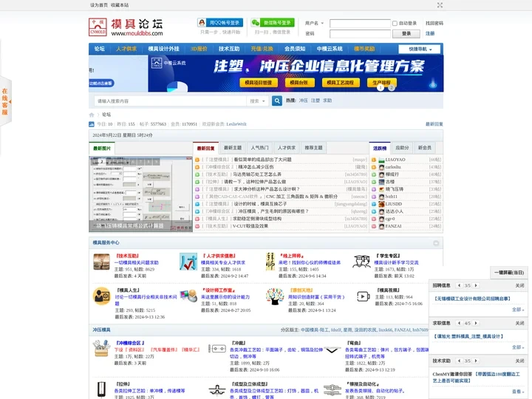Focus the search content input
Viewport: 532px width, 399px height.
[x=170, y=101]
